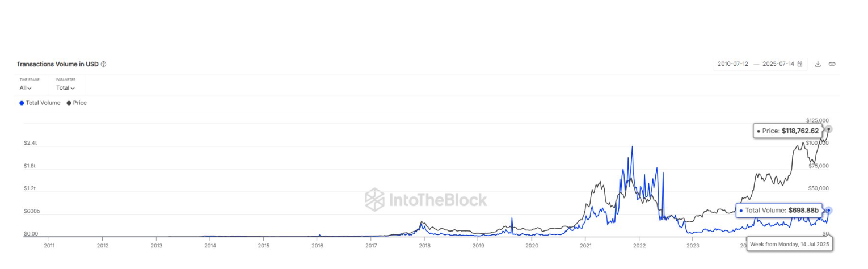This screenshot has width=868, height=269.
Task: Edit the end date 2025-07-14
Action: coord(778,64)
